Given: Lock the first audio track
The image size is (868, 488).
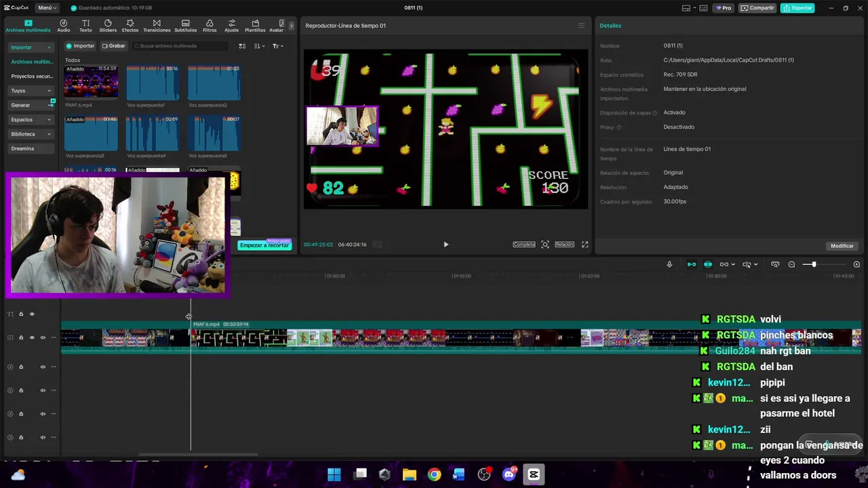Looking at the screenshot, I should click(x=21, y=367).
